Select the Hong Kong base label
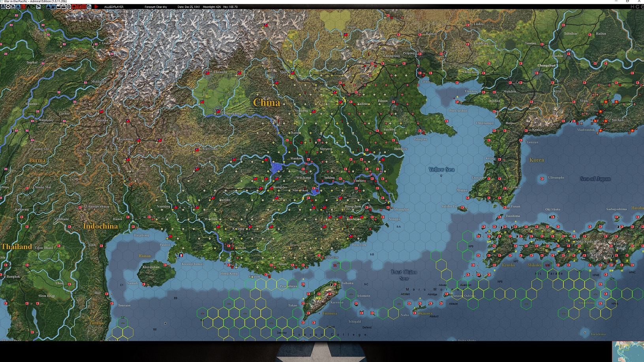 pyautogui.click(x=229, y=273)
